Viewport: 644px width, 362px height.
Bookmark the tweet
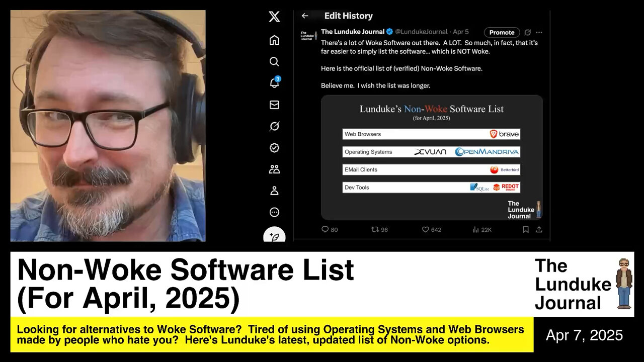pyautogui.click(x=526, y=229)
